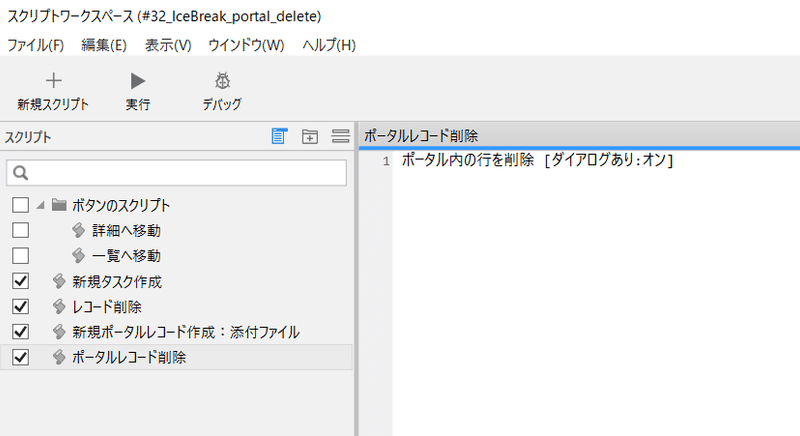Click the New Script plus icon
800x436 pixels.
click(x=54, y=81)
